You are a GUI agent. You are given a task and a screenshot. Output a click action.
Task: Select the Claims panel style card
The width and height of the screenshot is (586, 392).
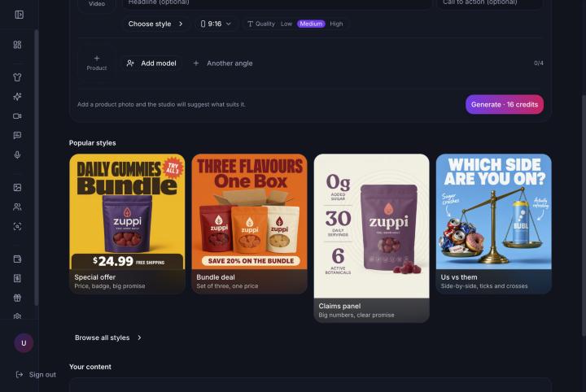coord(371,238)
